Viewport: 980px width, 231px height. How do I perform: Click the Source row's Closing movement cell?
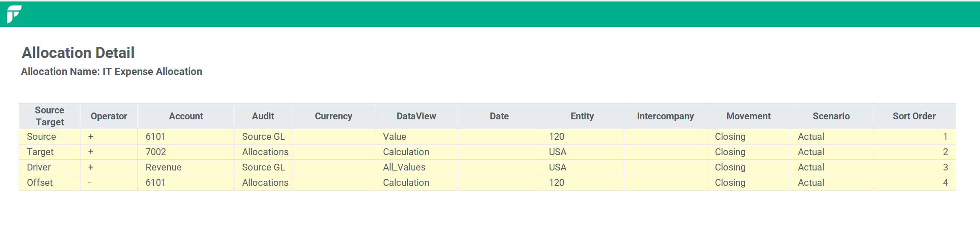(x=749, y=137)
